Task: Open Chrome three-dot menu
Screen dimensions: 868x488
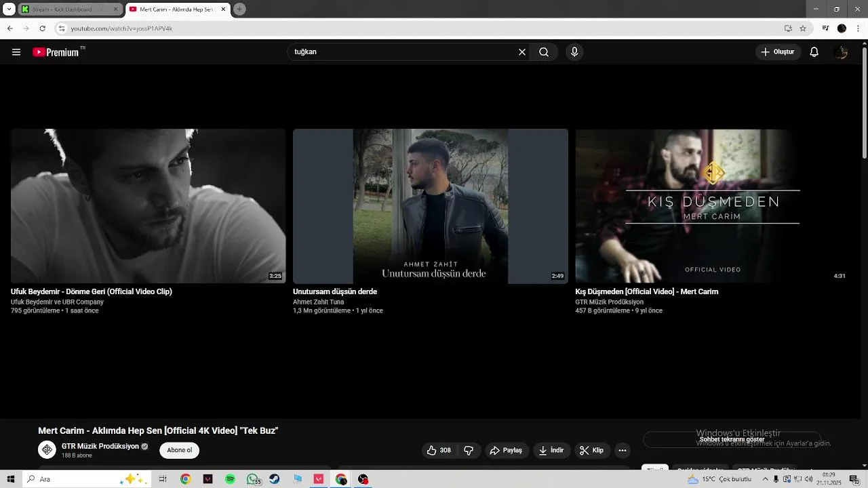Action: [x=858, y=28]
